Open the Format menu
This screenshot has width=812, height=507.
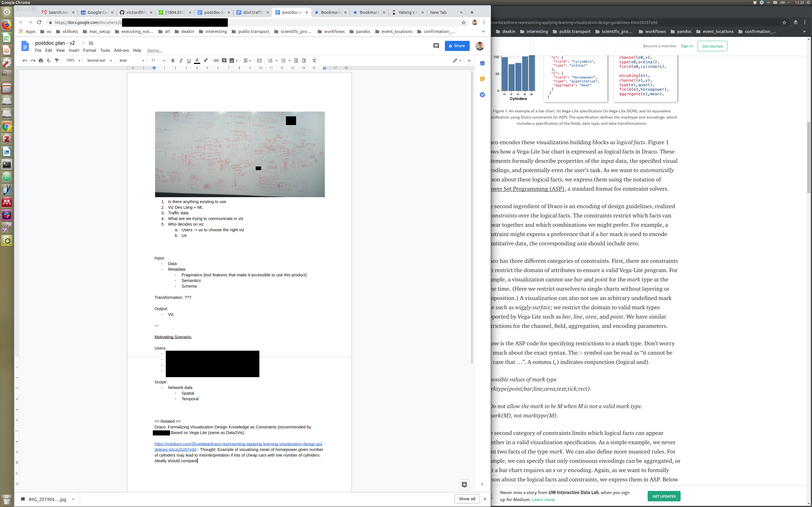click(89, 51)
